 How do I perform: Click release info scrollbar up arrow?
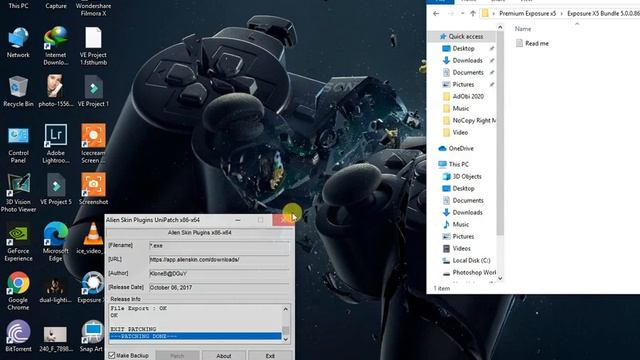(x=286, y=309)
